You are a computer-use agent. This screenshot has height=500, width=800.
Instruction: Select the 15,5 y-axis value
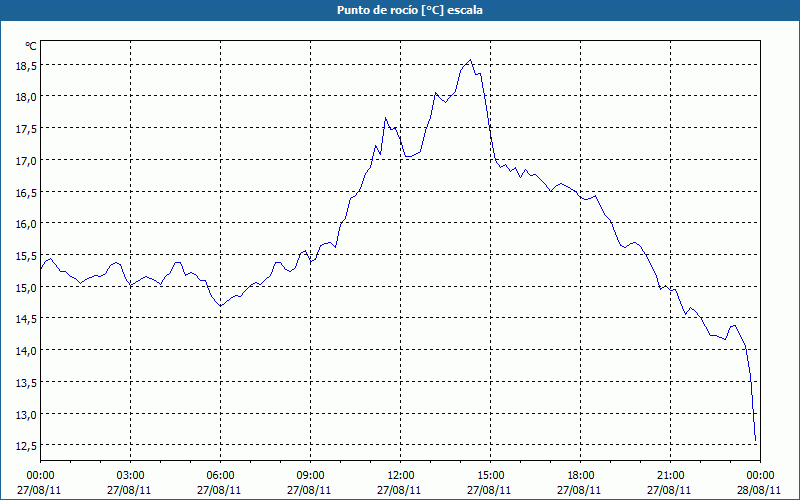pyautogui.click(x=27, y=256)
